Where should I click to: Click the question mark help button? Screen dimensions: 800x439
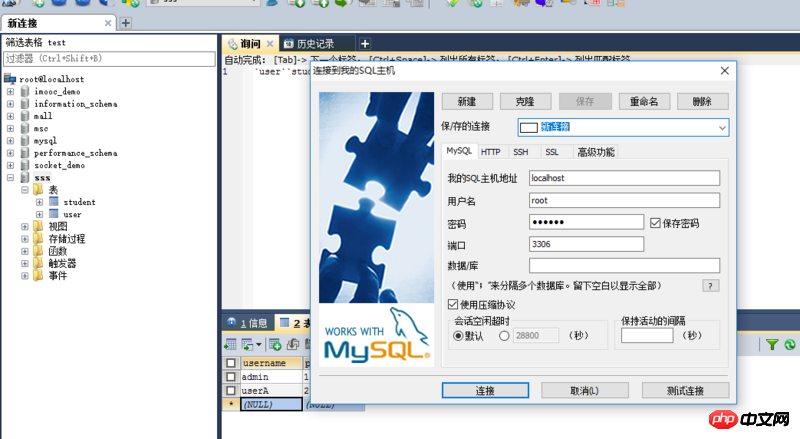point(711,286)
